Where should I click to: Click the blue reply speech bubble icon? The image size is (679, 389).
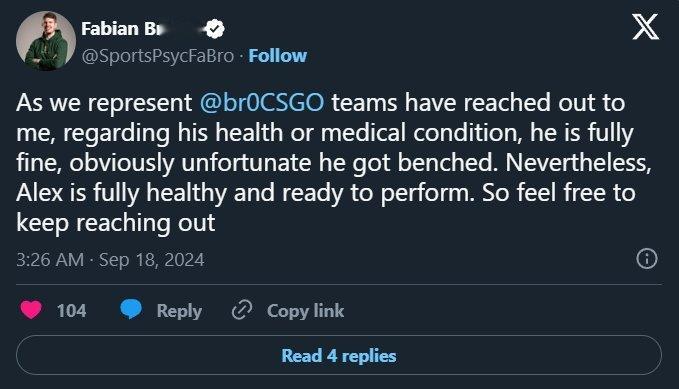[x=130, y=309]
